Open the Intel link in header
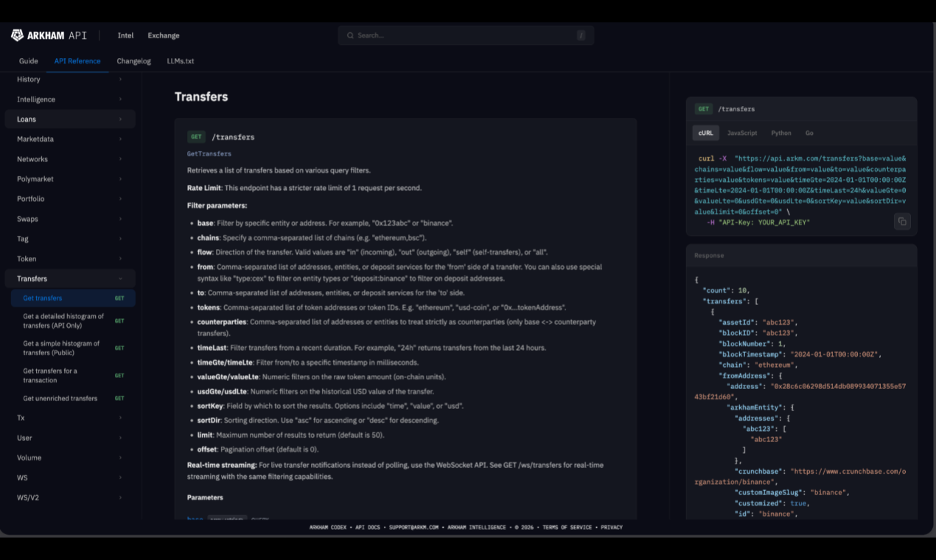Image resolution: width=936 pixels, height=560 pixels. point(125,35)
